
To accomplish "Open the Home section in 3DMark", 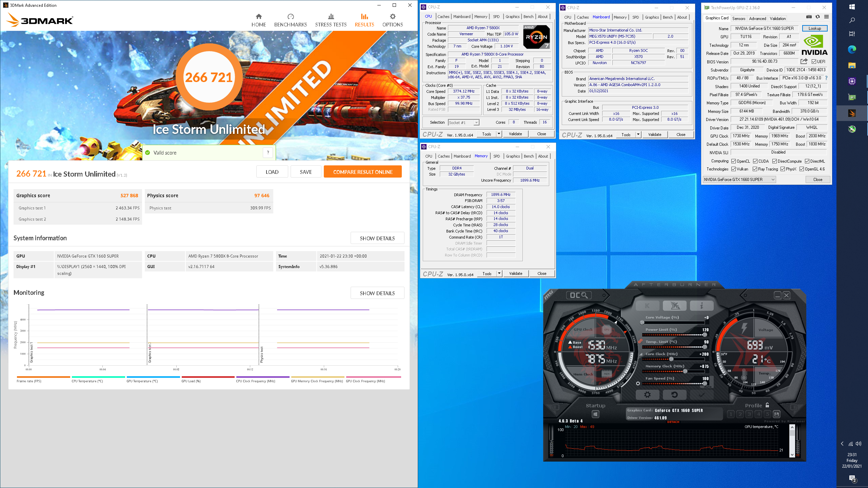I will pyautogui.click(x=259, y=20).
